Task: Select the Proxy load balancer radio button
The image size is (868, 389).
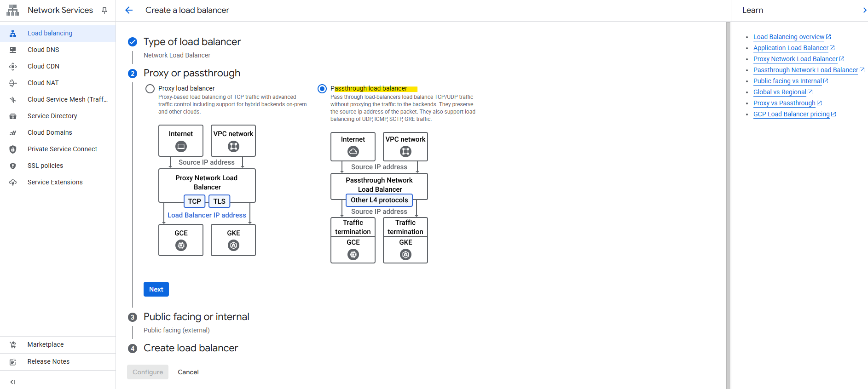Action: pos(150,89)
